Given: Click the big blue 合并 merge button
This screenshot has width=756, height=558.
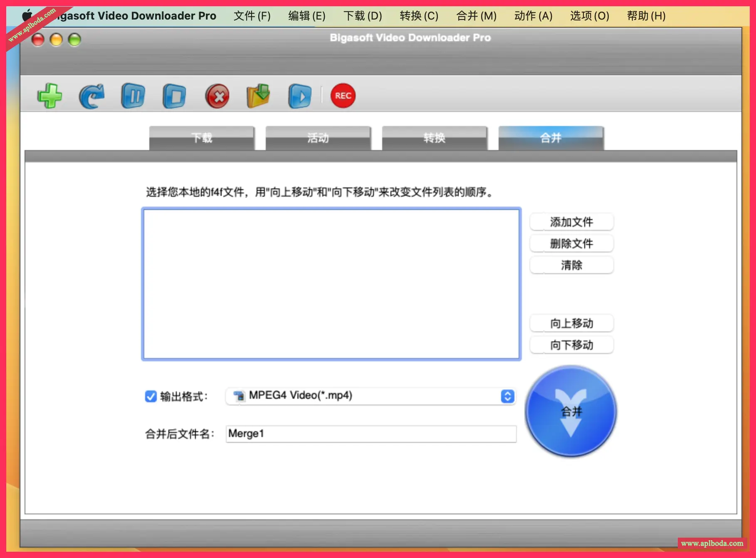Looking at the screenshot, I should click(x=571, y=411).
